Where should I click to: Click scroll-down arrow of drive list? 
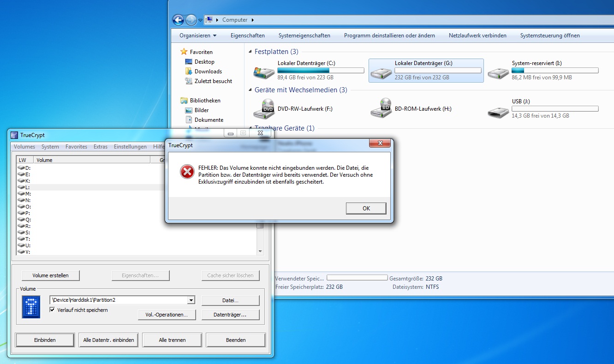260,251
